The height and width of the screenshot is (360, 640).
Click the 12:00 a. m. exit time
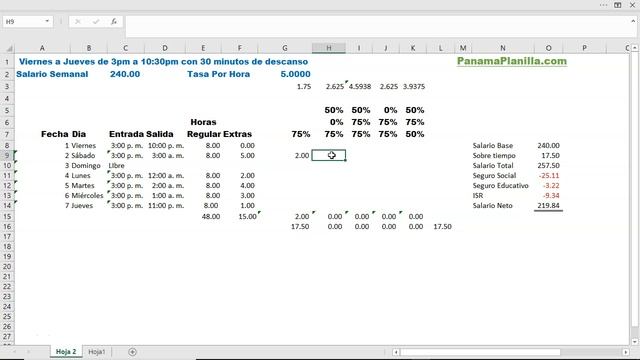point(166,176)
